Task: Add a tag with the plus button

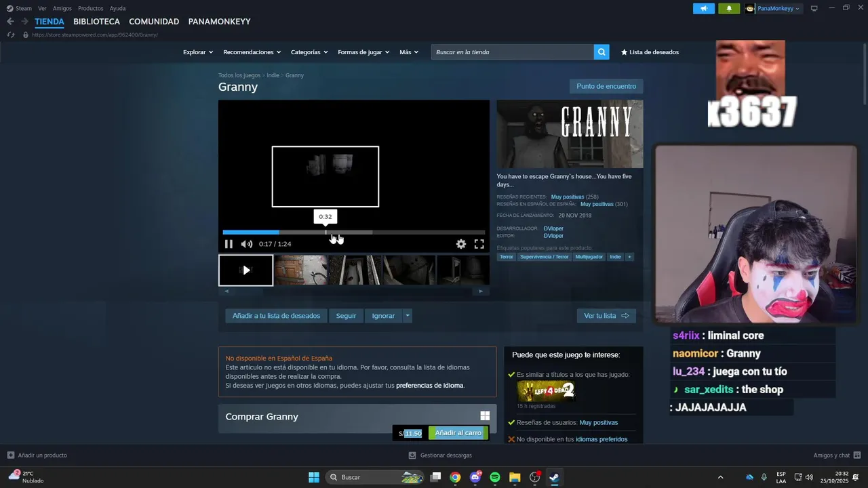Action: click(629, 257)
